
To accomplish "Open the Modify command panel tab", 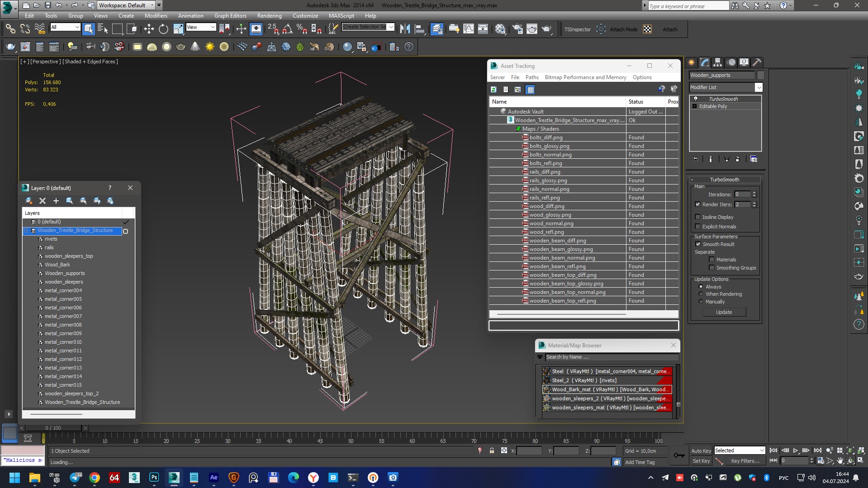I will [x=704, y=62].
